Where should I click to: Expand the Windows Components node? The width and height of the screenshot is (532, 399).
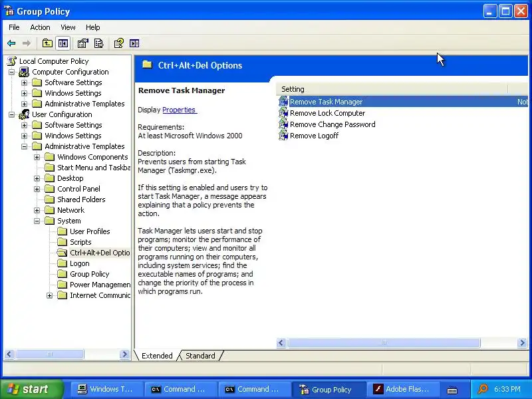[37, 157]
